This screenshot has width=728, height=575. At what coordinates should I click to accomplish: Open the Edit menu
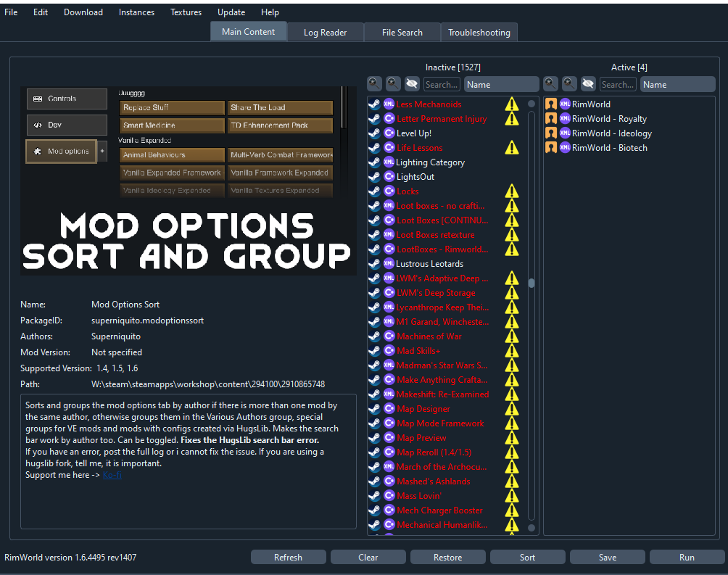point(41,12)
